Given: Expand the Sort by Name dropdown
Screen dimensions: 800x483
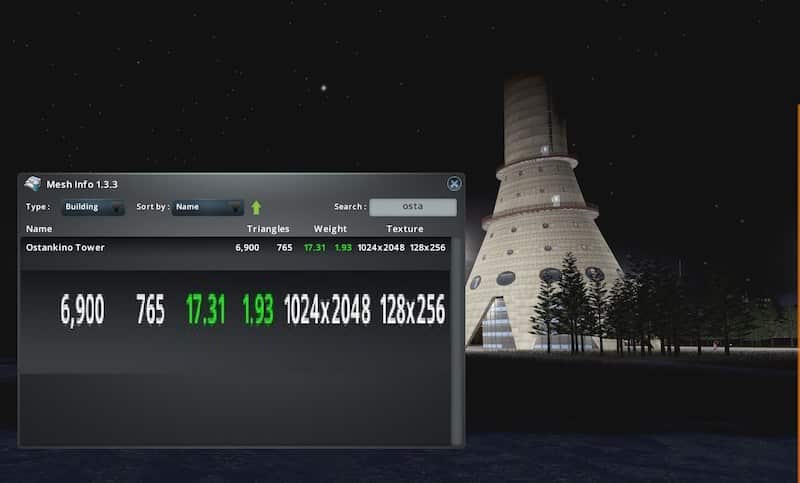Looking at the screenshot, I should pos(207,208).
